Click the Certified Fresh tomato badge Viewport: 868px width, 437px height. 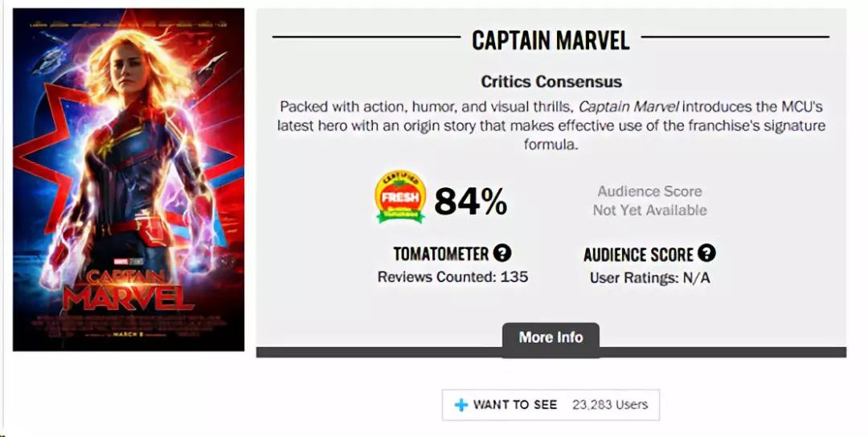tap(400, 198)
